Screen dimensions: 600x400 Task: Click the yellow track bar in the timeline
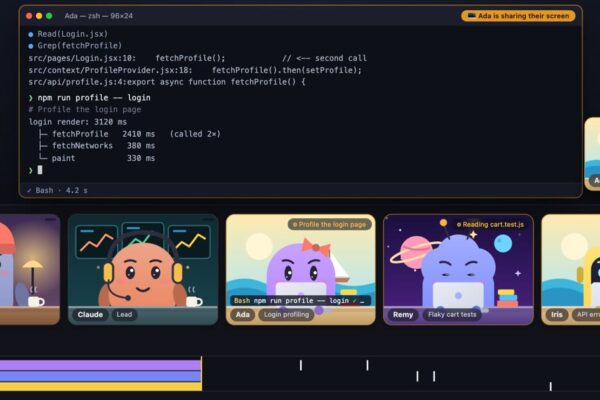pos(101,386)
